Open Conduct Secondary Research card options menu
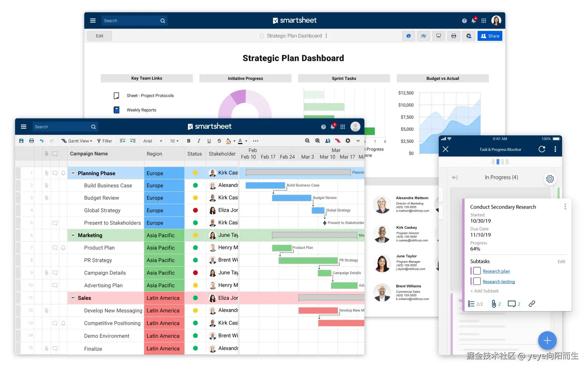588x370 pixels. click(565, 207)
